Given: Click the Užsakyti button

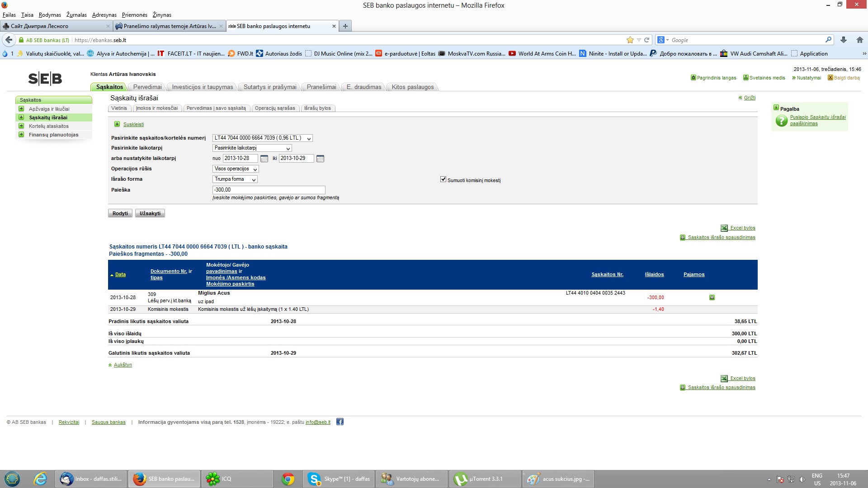Looking at the screenshot, I should click(x=150, y=213).
